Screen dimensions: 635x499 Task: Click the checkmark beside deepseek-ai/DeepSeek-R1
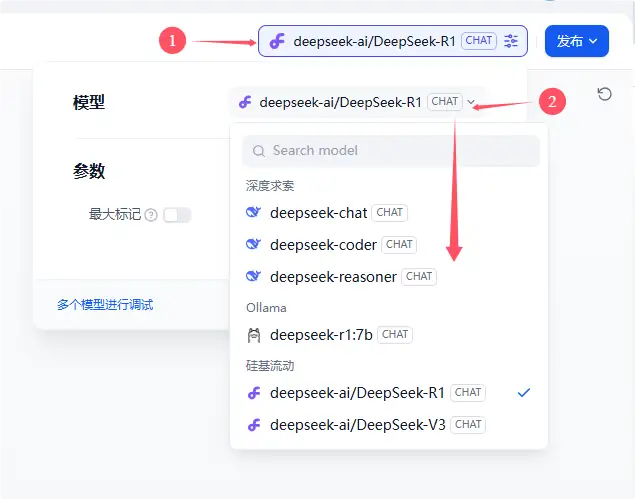524,392
